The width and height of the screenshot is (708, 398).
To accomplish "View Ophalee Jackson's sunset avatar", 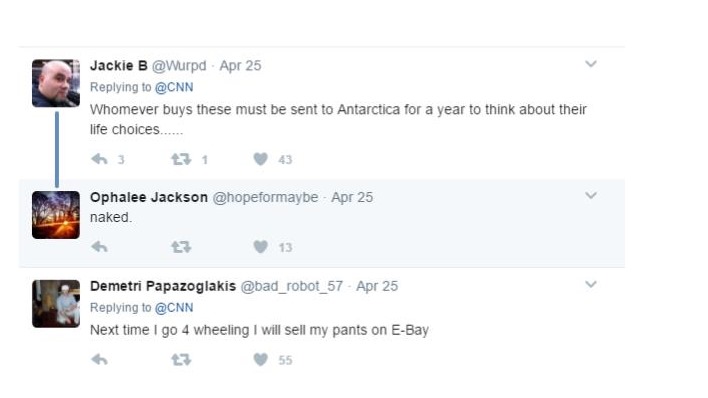I will pyautogui.click(x=56, y=215).
